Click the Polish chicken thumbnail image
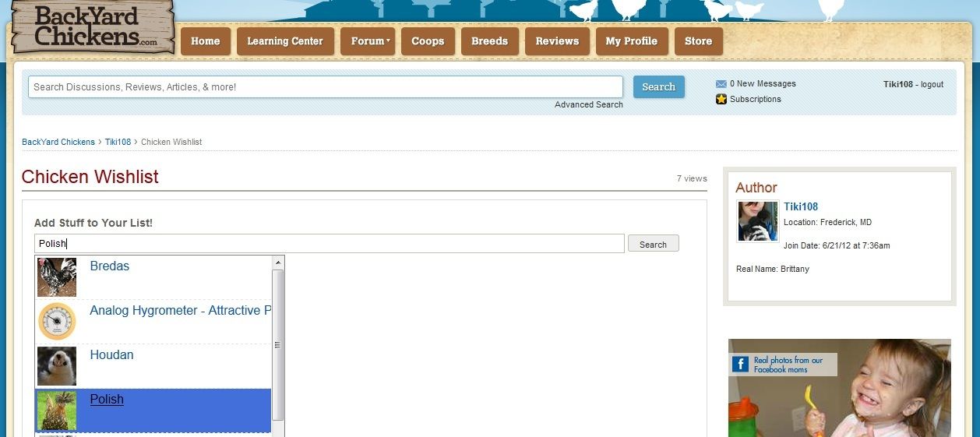 tap(57, 411)
